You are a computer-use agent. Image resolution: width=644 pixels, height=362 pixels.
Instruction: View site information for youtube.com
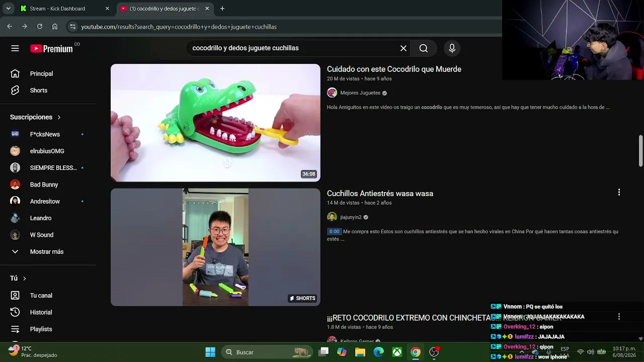coord(72,27)
